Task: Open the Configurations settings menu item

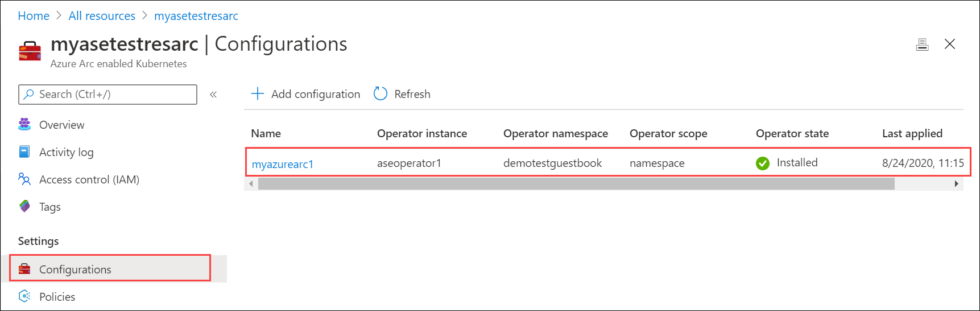Action: [x=75, y=269]
